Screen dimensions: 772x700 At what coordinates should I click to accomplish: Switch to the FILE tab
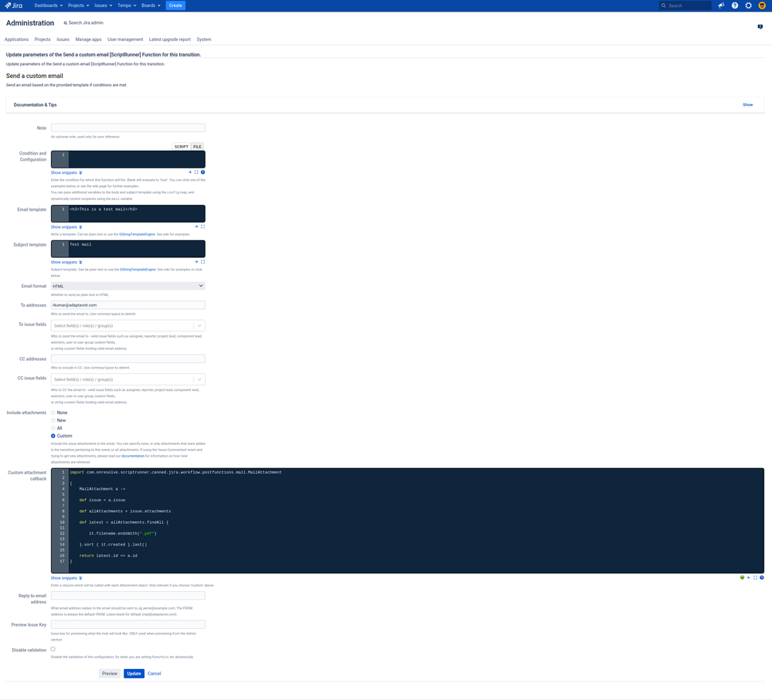coord(197,146)
